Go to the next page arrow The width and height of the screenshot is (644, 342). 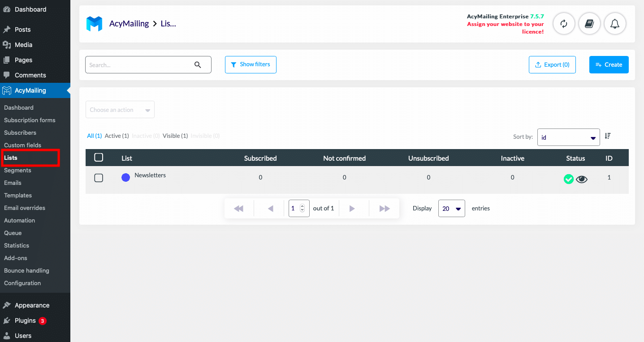[x=352, y=209]
